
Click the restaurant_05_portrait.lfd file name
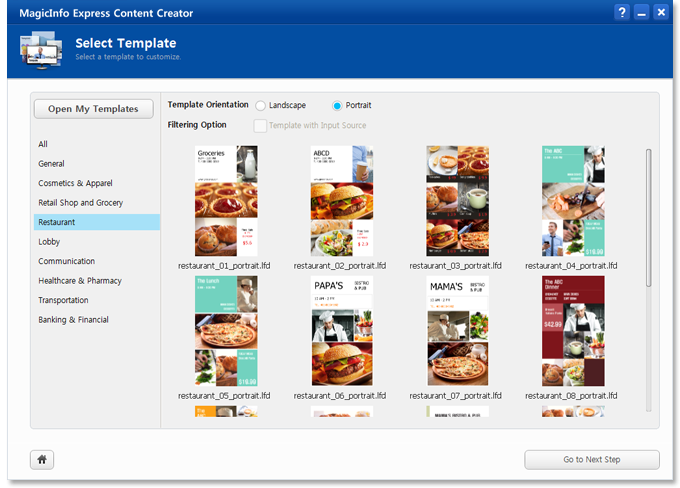[224, 396]
